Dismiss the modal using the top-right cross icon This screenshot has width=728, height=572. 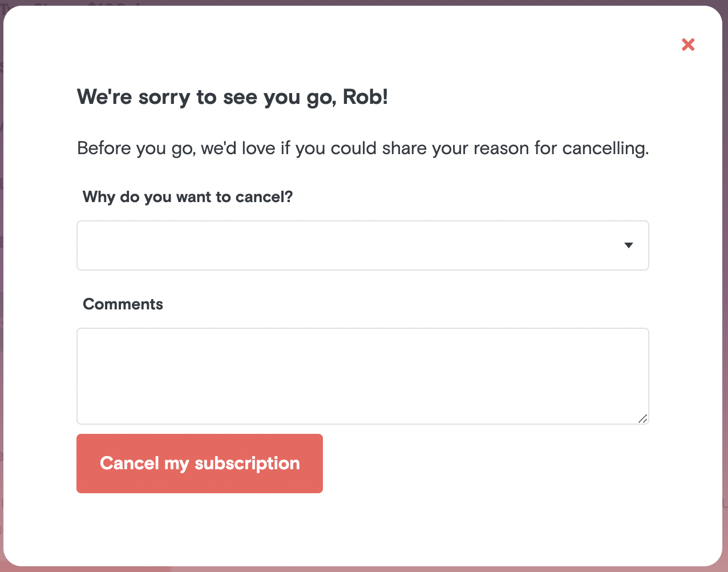coord(688,45)
